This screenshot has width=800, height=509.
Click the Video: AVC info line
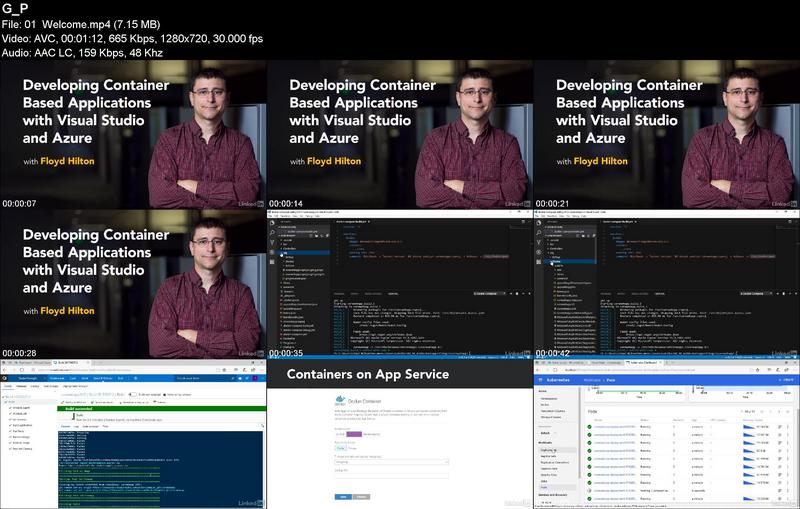[x=132, y=38]
